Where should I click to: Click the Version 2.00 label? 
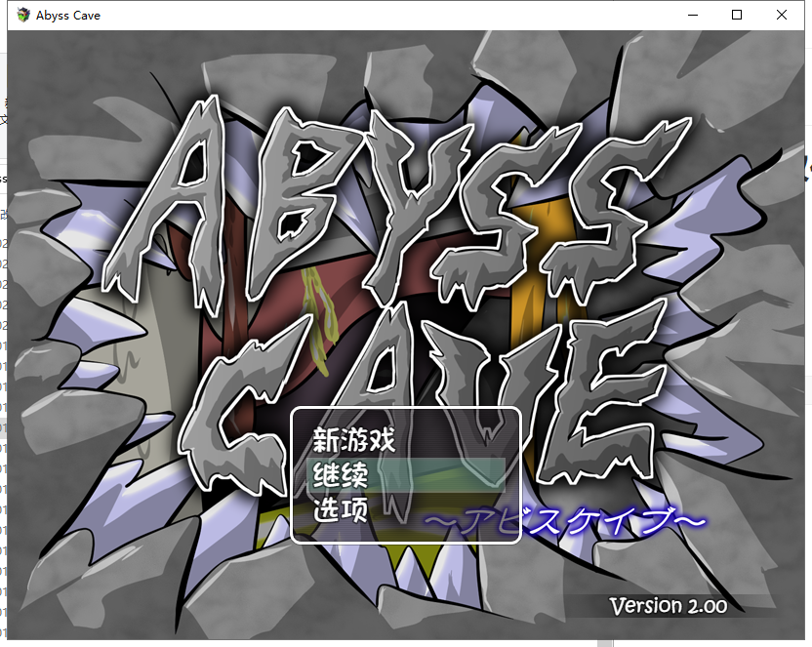(x=669, y=605)
